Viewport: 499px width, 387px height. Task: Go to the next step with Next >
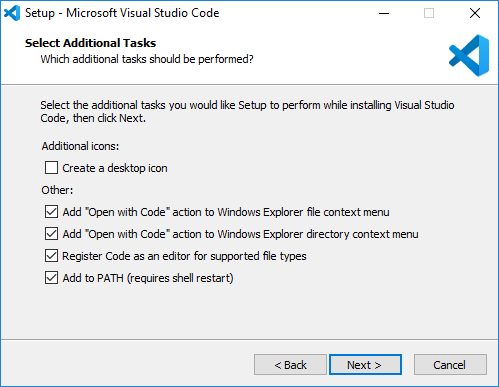[x=365, y=365]
